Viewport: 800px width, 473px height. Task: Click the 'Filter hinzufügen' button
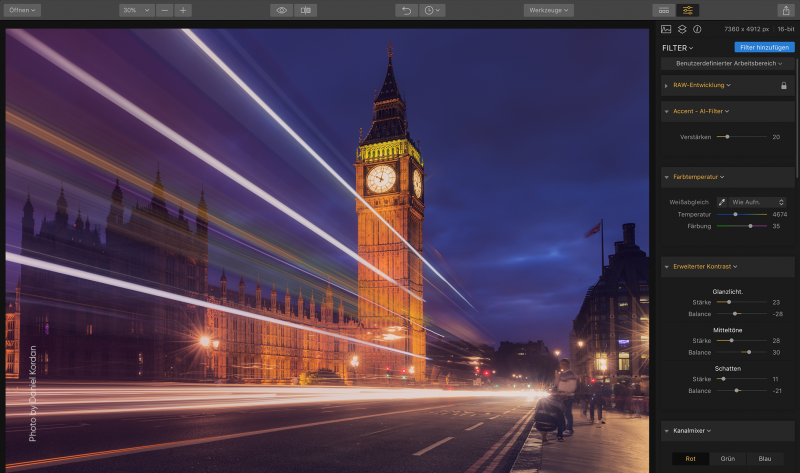click(x=763, y=47)
